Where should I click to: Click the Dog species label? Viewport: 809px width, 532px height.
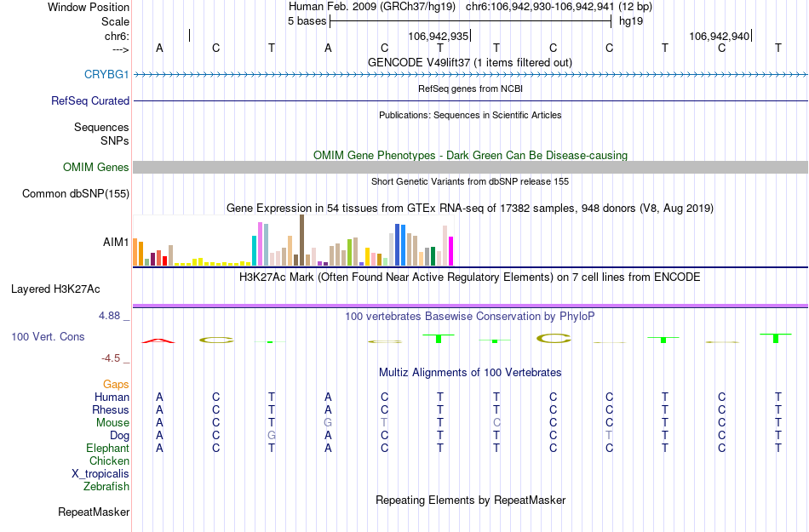[119, 436]
